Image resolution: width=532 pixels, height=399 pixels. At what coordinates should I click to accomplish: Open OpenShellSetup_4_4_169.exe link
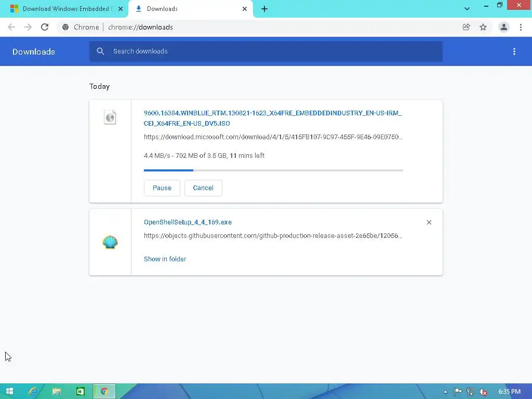(188, 222)
